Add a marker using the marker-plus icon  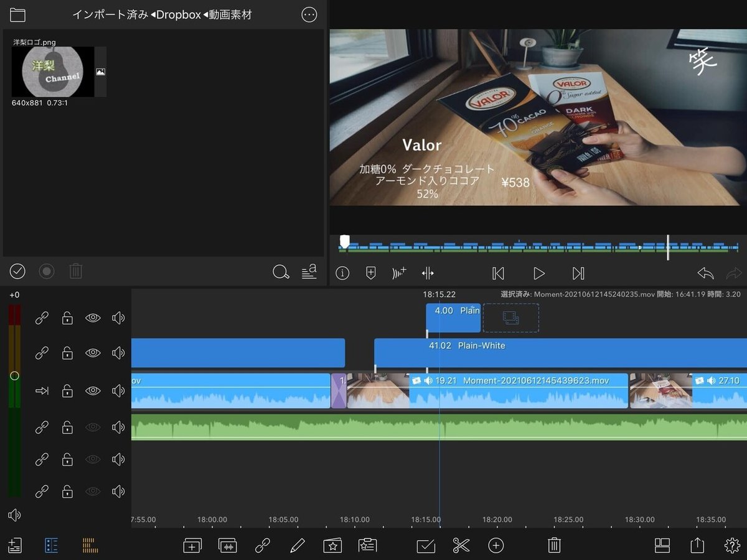(x=371, y=273)
